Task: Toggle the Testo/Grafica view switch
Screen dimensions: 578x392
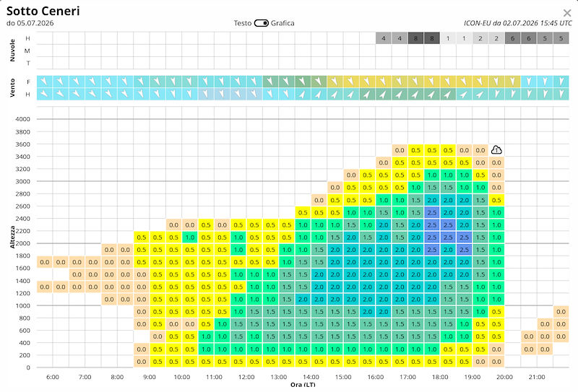Action: coord(261,23)
